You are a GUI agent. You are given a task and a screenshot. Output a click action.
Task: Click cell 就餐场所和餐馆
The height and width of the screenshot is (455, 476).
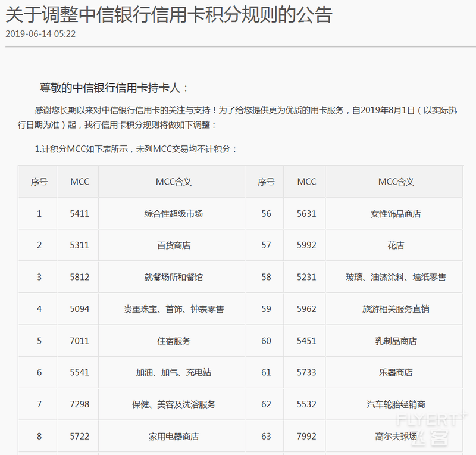tap(173, 277)
